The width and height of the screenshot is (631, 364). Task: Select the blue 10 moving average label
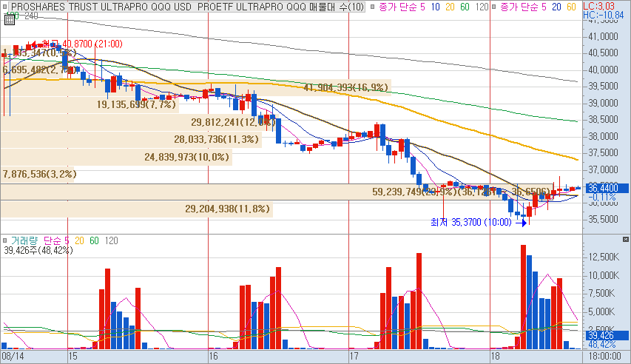(435, 7)
